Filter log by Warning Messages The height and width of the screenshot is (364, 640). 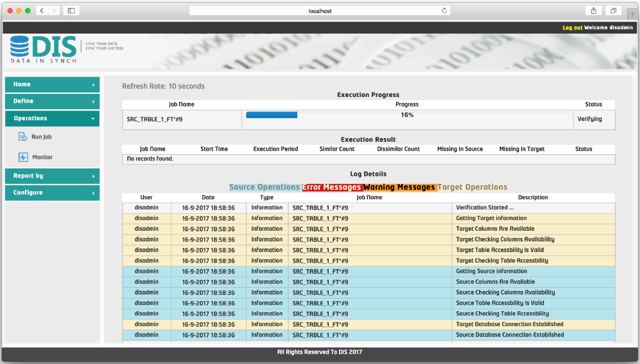(400, 187)
